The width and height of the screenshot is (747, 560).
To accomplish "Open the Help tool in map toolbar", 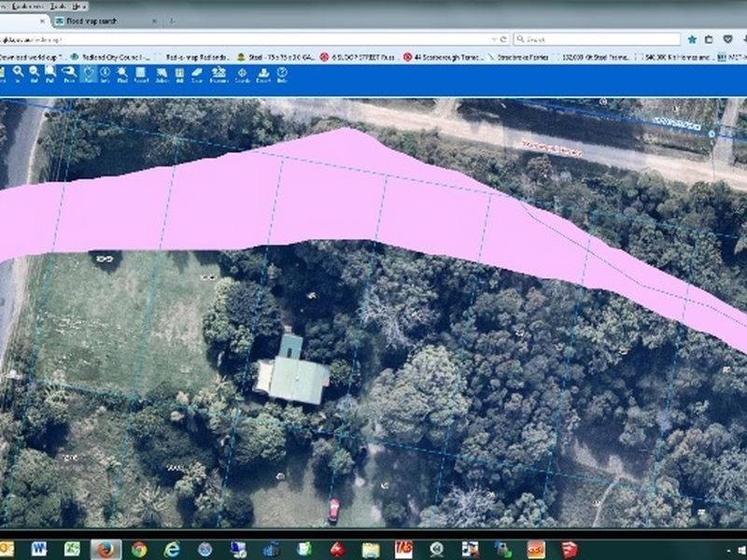I will [x=282, y=75].
